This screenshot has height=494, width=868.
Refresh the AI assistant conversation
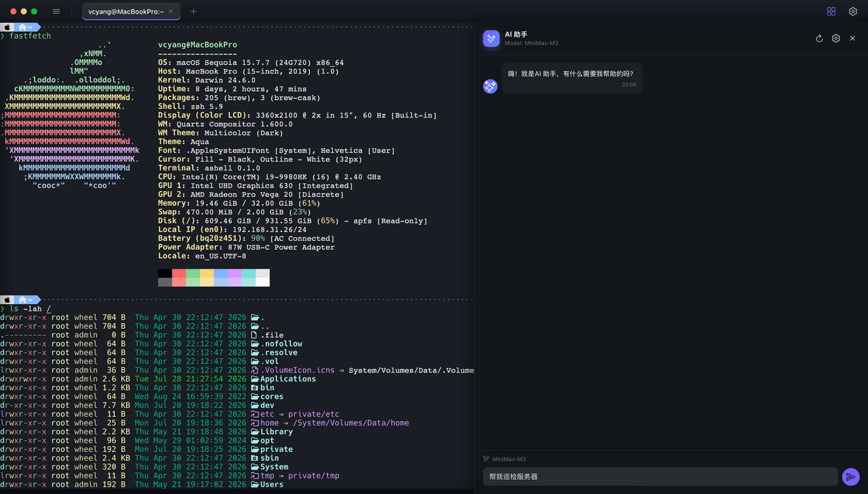(819, 39)
